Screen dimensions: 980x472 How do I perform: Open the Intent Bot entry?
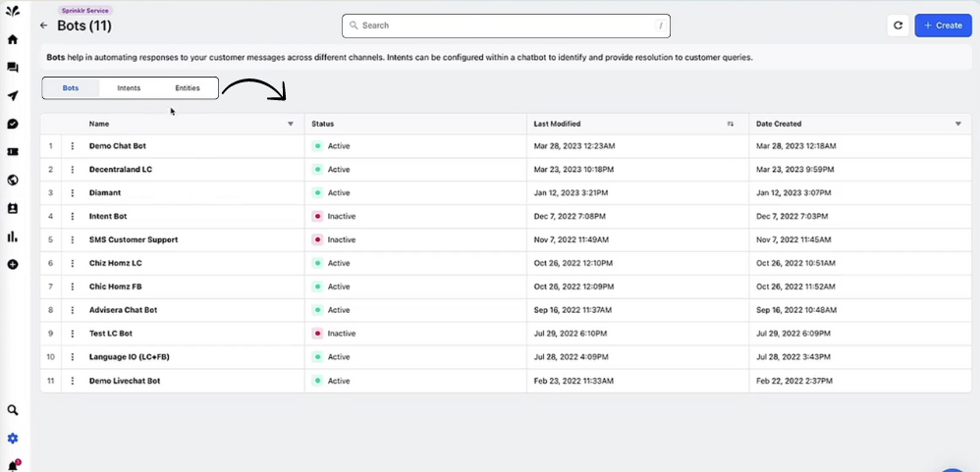(108, 216)
